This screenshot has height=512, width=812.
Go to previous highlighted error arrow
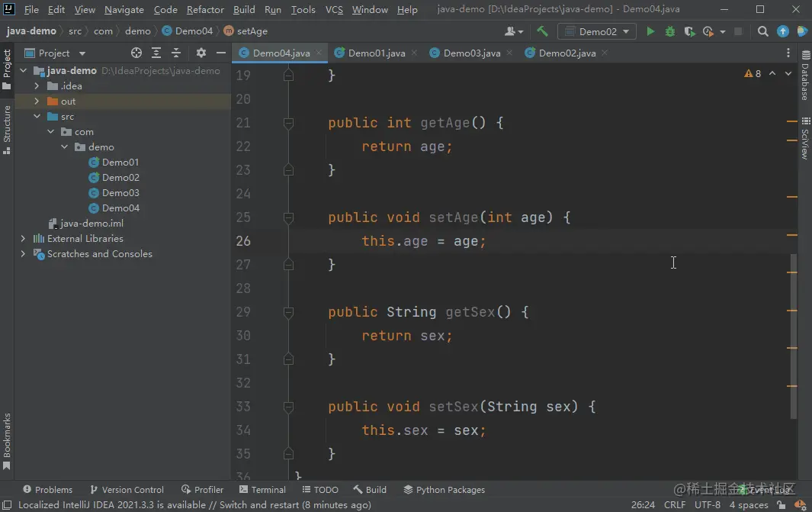[772, 73]
